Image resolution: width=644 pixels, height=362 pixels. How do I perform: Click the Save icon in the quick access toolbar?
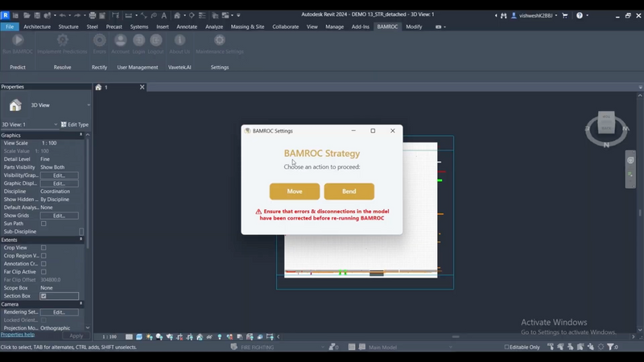tap(37, 15)
